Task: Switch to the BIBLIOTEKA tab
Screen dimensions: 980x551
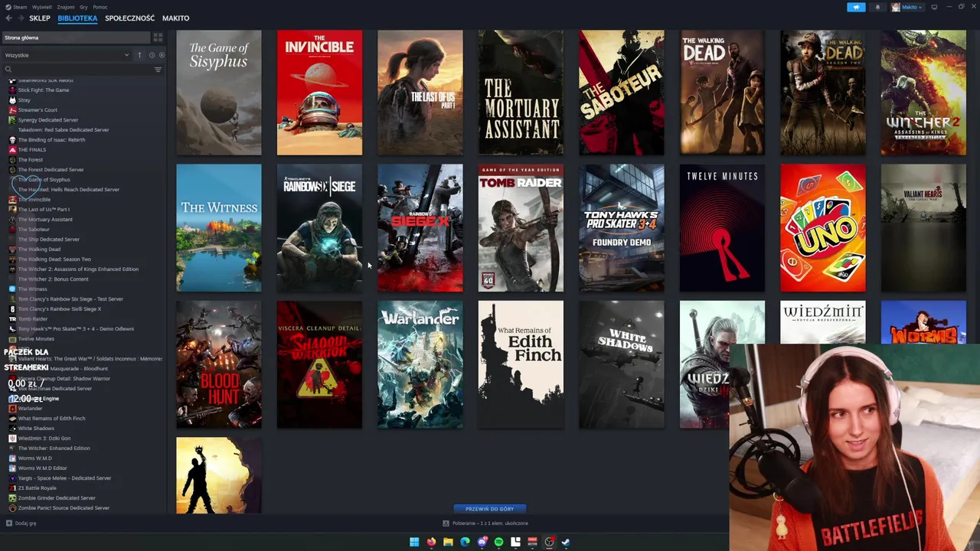Action: (x=77, y=18)
